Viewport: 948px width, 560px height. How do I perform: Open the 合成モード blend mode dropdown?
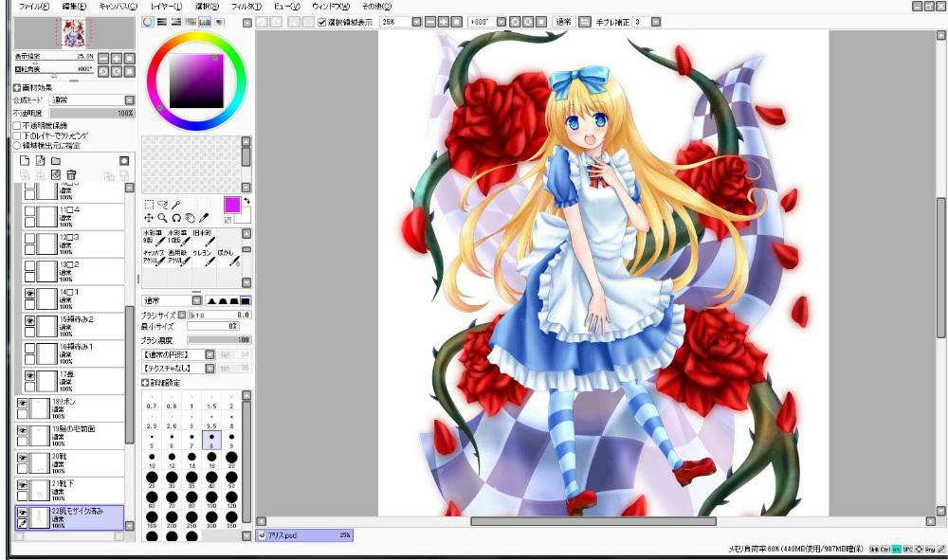(x=129, y=99)
